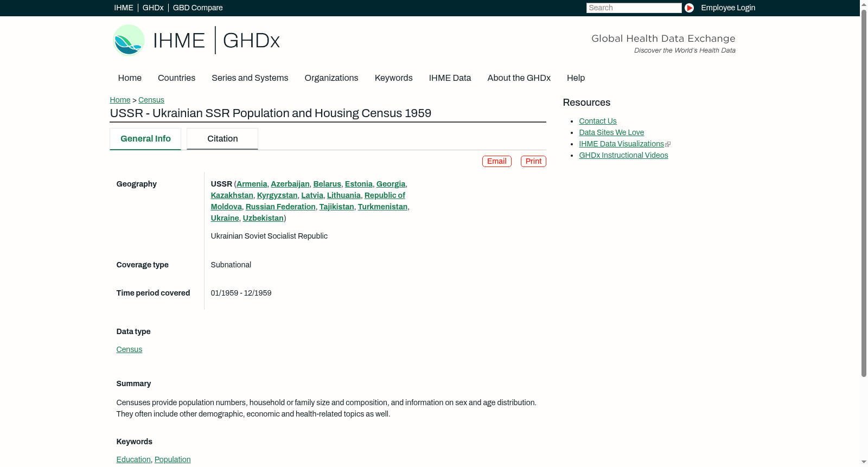Open the Latvia geography link

[312, 195]
